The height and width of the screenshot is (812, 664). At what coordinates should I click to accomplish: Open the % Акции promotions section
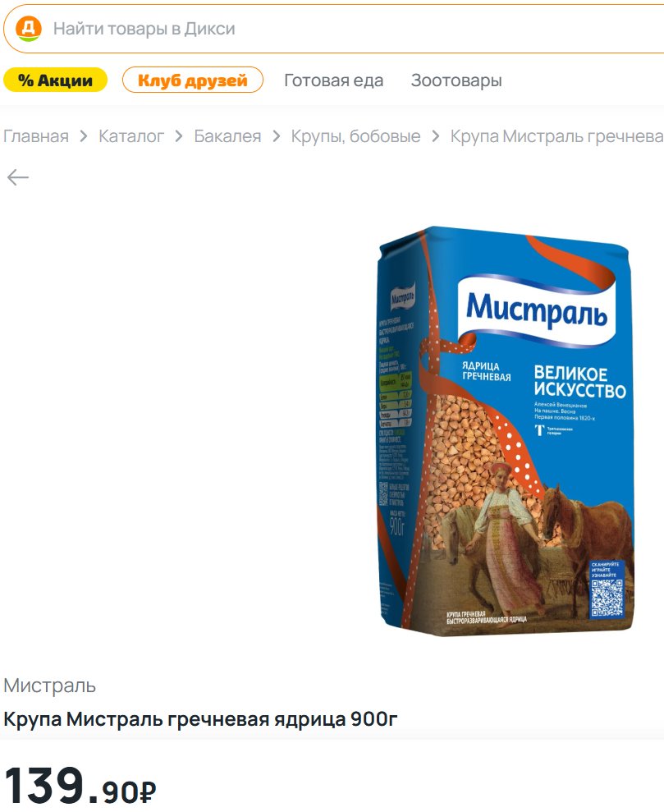pyautogui.click(x=55, y=80)
